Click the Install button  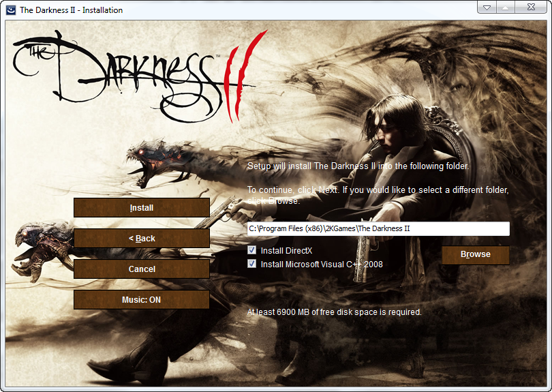click(x=142, y=207)
